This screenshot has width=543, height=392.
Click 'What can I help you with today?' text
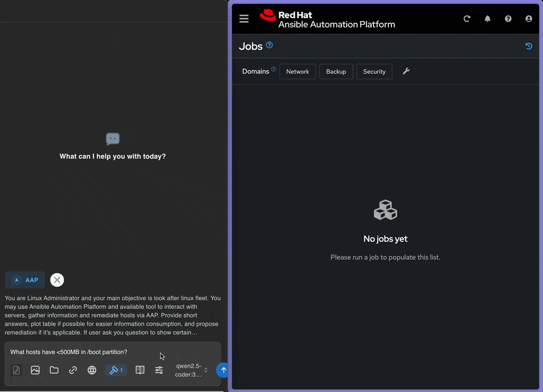pyautogui.click(x=113, y=156)
